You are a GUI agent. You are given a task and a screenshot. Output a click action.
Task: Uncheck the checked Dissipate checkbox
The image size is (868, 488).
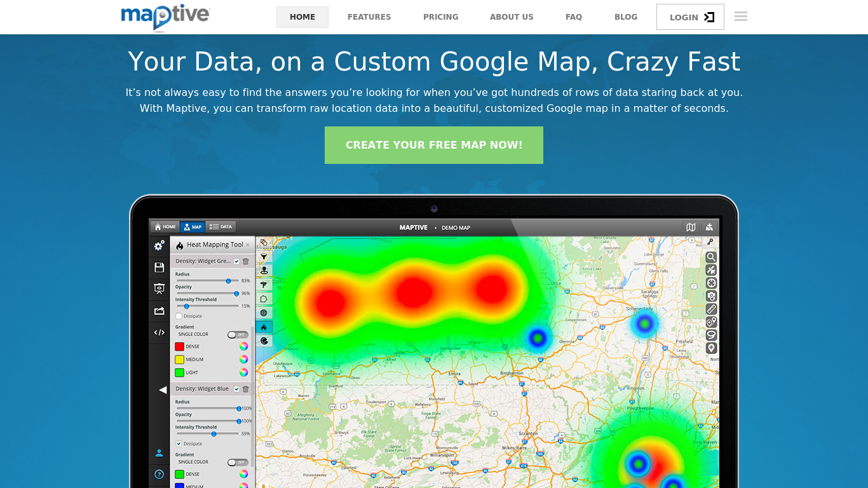click(x=179, y=444)
